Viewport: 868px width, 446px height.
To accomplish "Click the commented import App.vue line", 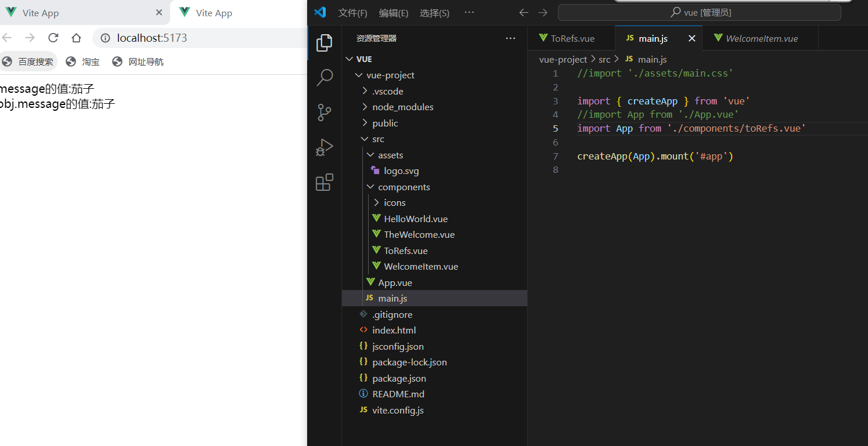I will pyautogui.click(x=658, y=115).
